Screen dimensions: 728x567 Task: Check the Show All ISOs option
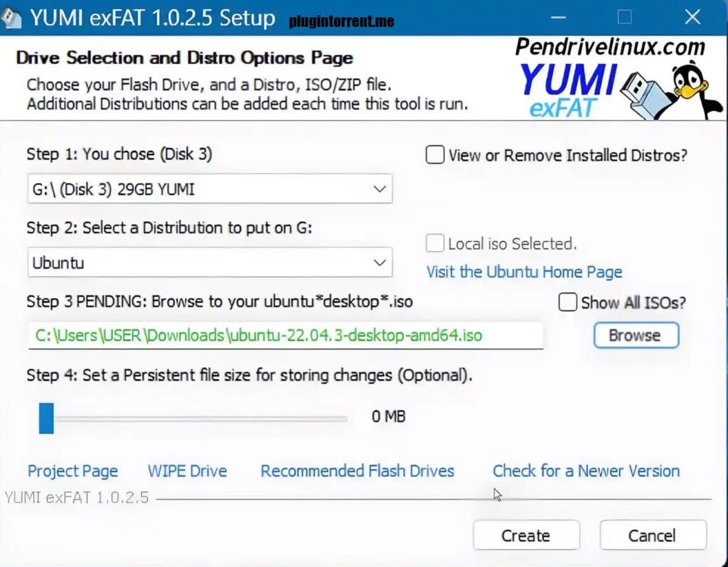click(x=567, y=302)
